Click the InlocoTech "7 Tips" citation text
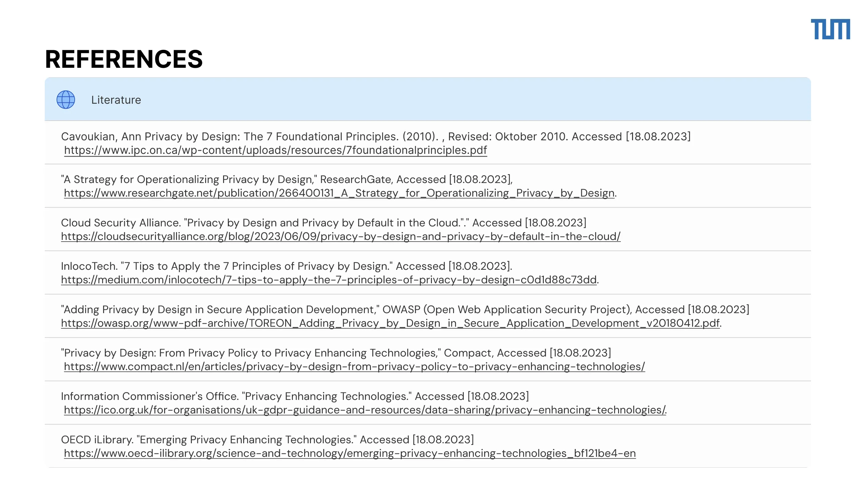Screen dimensions: 868x488 (287, 266)
